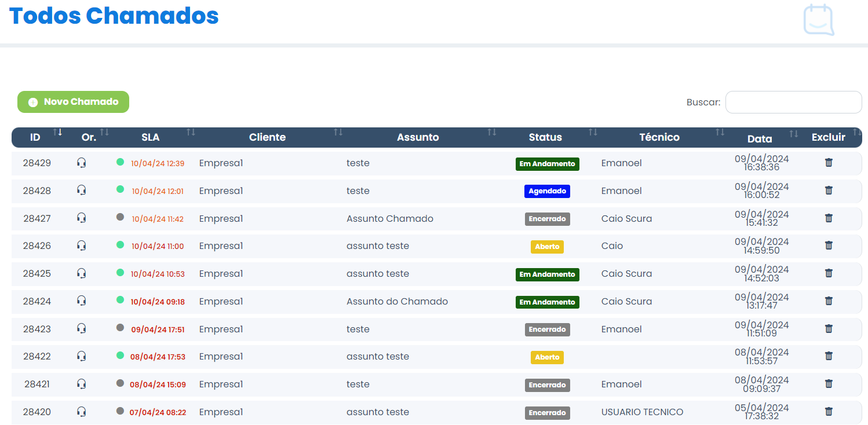Image resolution: width=868 pixels, height=425 pixels.
Task: Sort by Assunto column arrows
Action: (492, 133)
